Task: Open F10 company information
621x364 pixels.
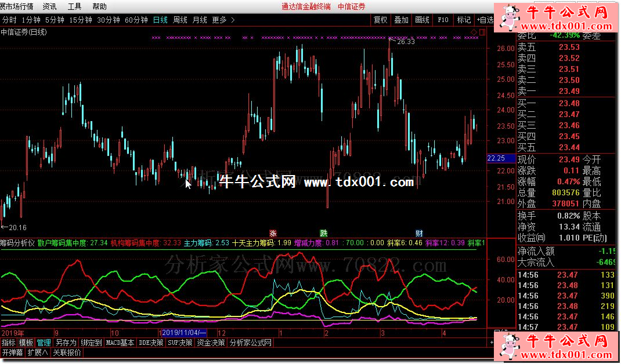Action: point(443,20)
